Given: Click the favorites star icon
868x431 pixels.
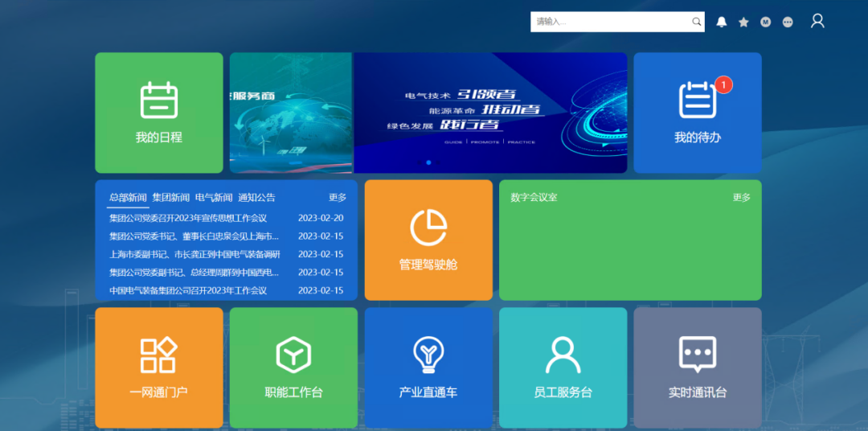Looking at the screenshot, I should point(743,22).
